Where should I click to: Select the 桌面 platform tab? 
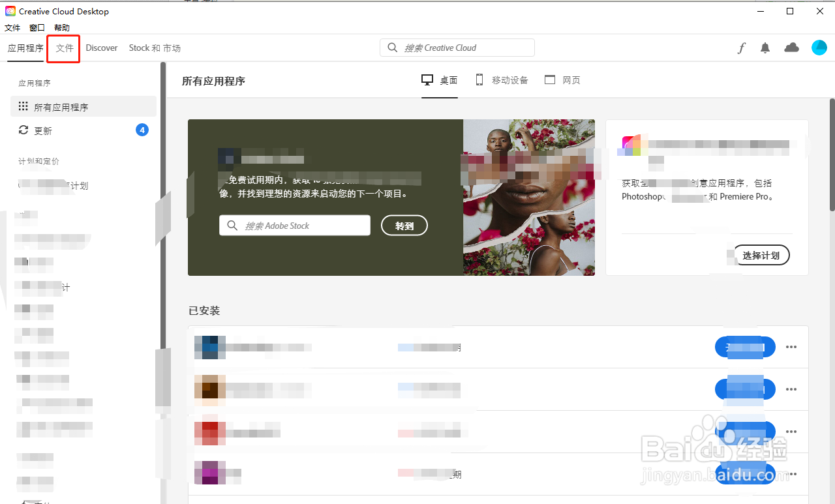[440, 80]
